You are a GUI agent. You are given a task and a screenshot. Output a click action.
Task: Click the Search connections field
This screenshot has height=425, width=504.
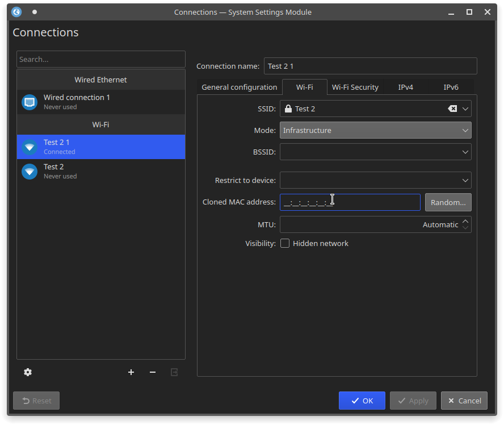coord(101,59)
